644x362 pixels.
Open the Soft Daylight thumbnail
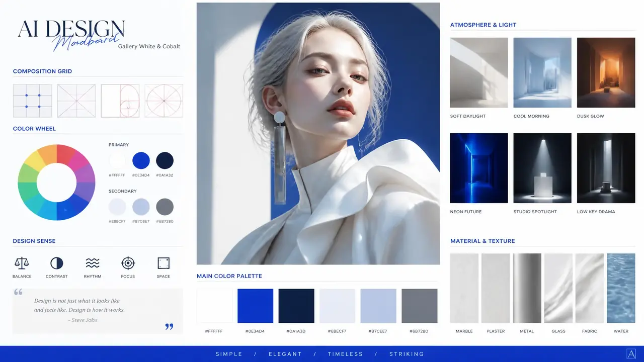(479, 72)
